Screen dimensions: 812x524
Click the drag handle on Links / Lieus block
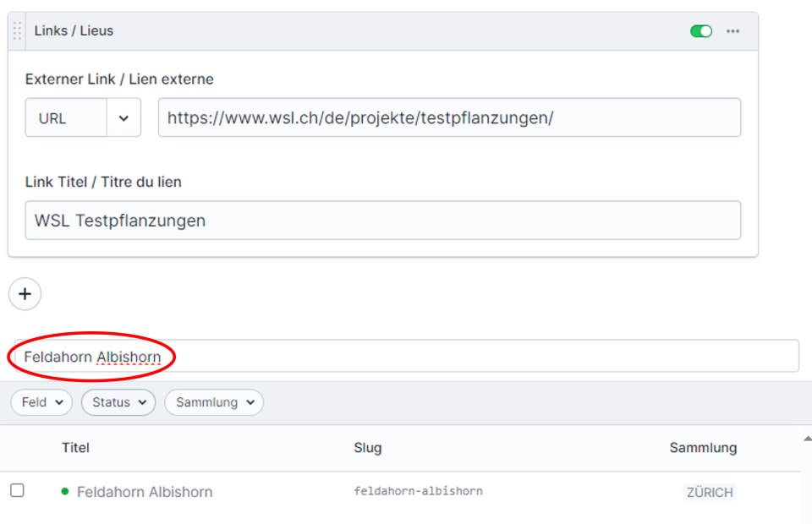(18, 31)
